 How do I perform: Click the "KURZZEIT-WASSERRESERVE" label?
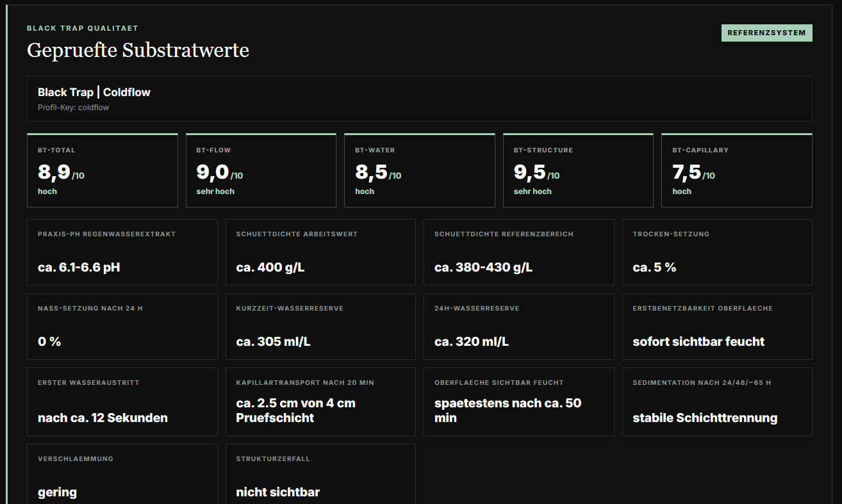pos(290,308)
